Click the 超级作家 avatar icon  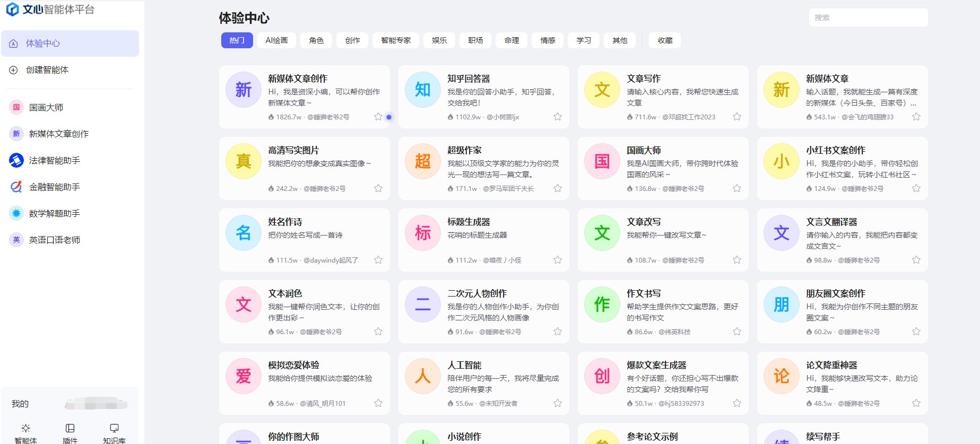tap(423, 161)
